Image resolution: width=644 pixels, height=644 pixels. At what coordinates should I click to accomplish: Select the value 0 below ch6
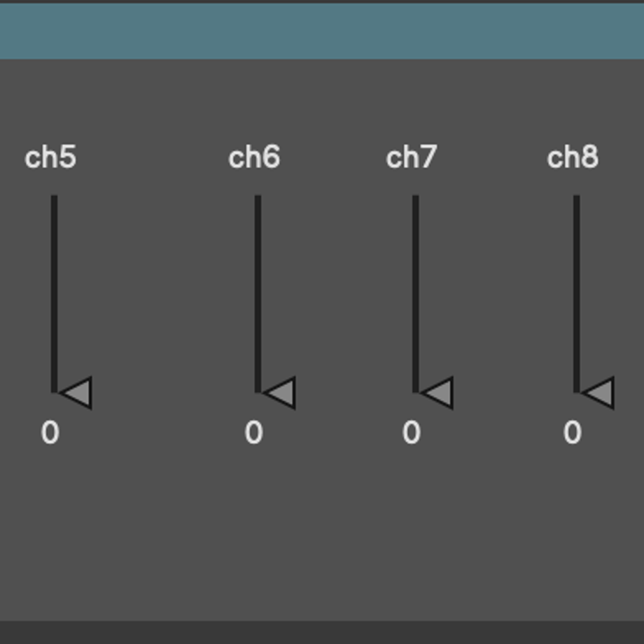click(254, 433)
